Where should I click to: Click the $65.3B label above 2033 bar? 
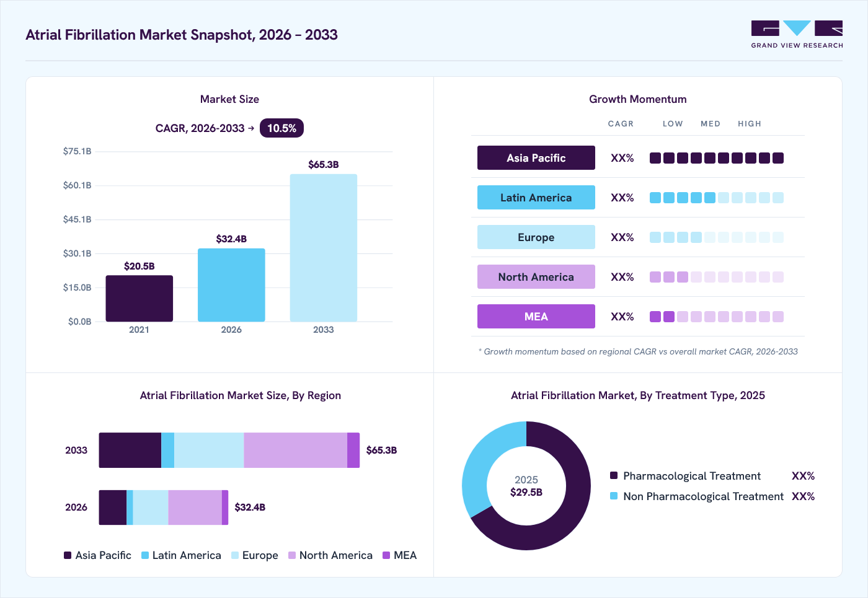click(x=324, y=164)
